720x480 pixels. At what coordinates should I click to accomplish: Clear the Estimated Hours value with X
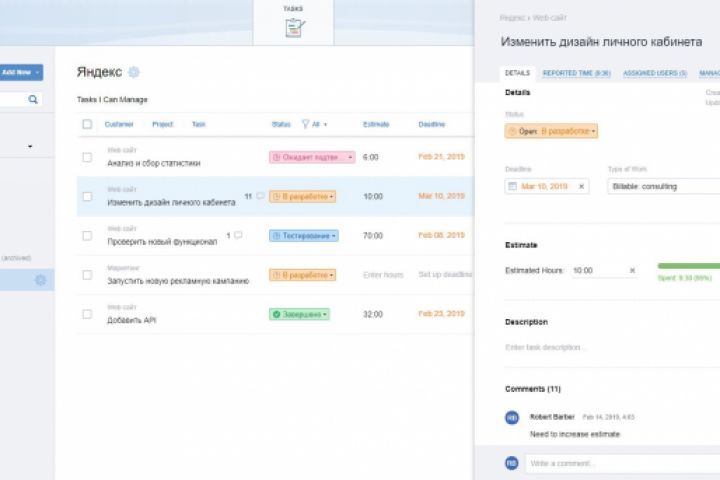pos(632,271)
